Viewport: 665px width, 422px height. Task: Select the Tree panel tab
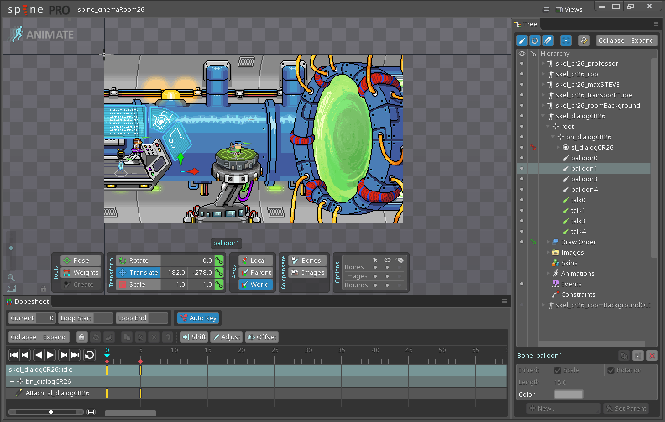(x=526, y=24)
